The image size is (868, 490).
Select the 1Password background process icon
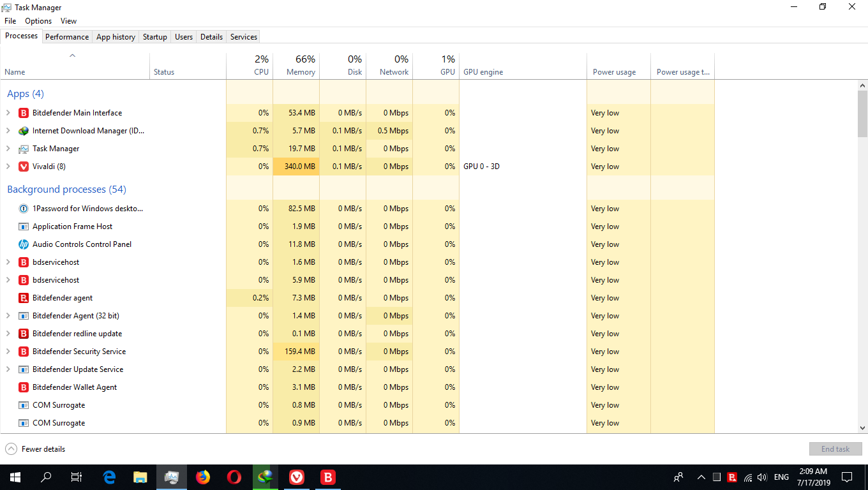[x=24, y=209]
